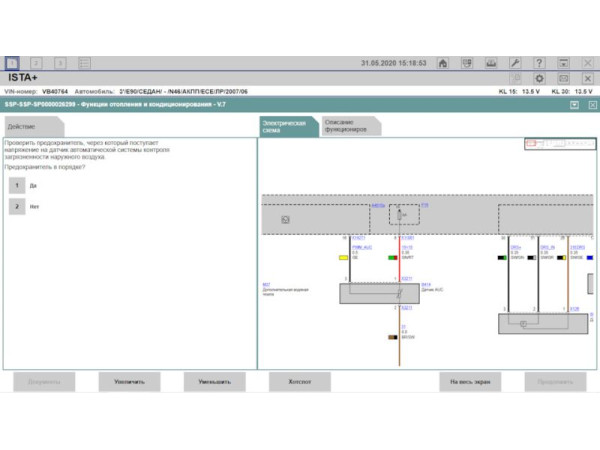
Task: Expand the teal header dropdown arrow
Action: click(x=574, y=103)
